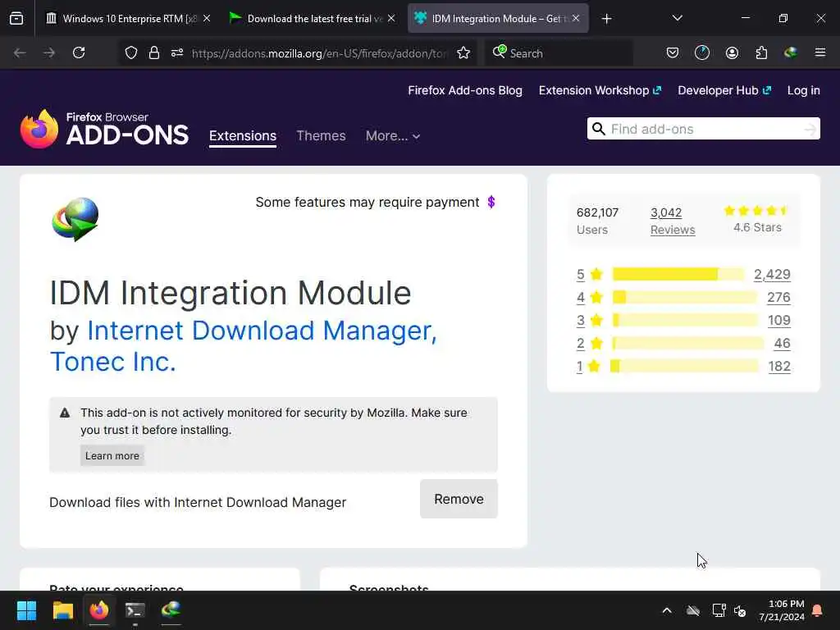This screenshot has height=630, width=840.
Task: Open File Explorer from taskbar
Action: pos(62,610)
